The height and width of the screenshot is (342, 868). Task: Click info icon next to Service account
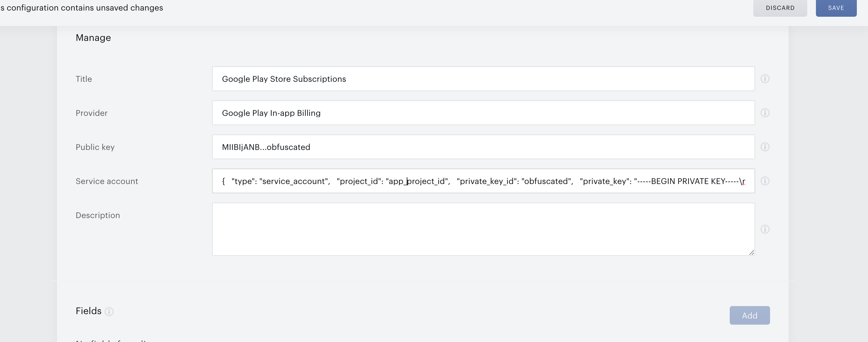coord(764,181)
